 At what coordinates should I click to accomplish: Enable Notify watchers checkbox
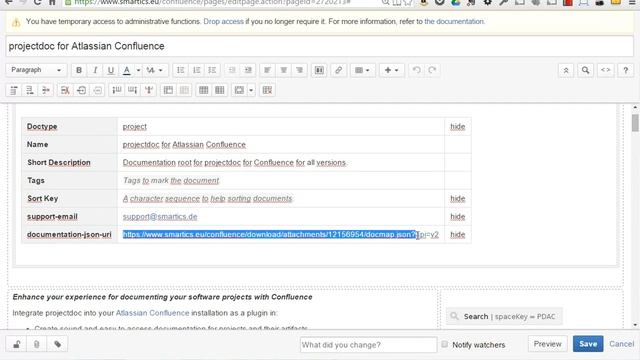(x=444, y=344)
